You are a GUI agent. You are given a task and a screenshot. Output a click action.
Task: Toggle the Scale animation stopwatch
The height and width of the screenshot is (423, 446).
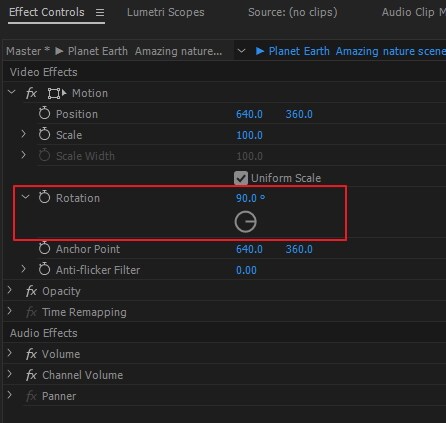(x=44, y=134)
